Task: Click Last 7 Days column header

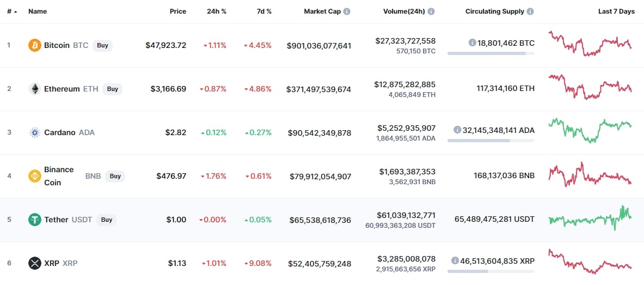Action: [x=616, y=11]
